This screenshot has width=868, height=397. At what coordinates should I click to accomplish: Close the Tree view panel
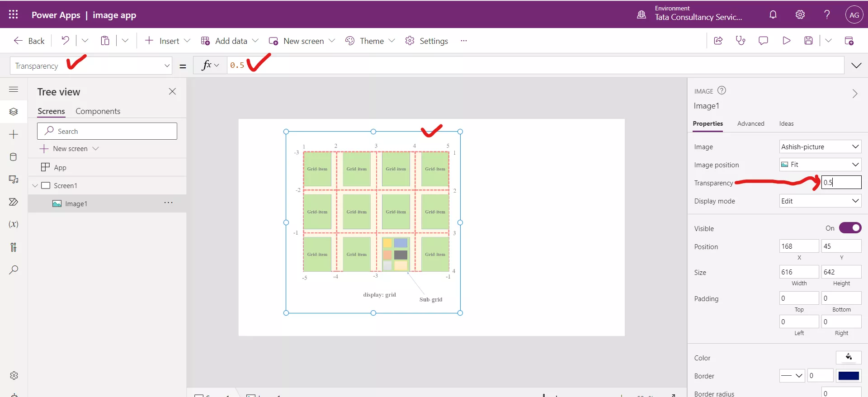click(172, 91)
